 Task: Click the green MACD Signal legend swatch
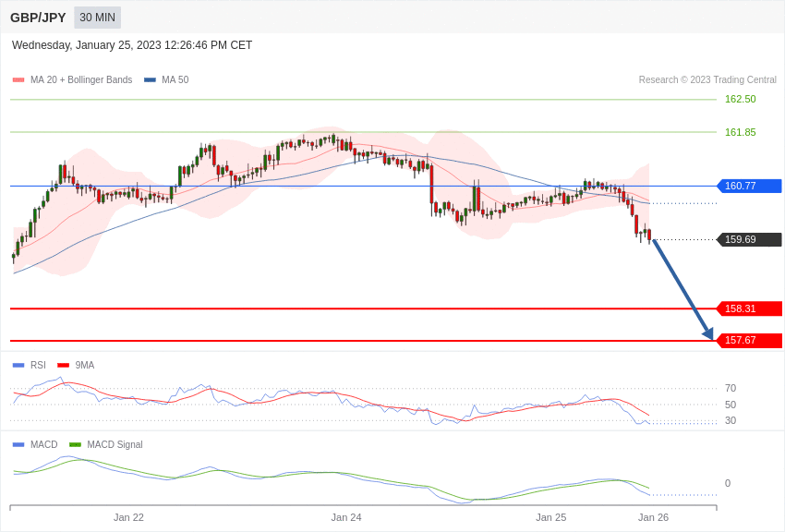(75, 444)
